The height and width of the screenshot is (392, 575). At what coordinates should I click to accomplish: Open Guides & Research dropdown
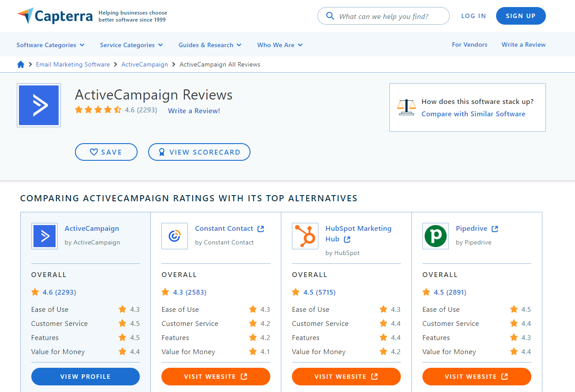click(x=210, y=45)
